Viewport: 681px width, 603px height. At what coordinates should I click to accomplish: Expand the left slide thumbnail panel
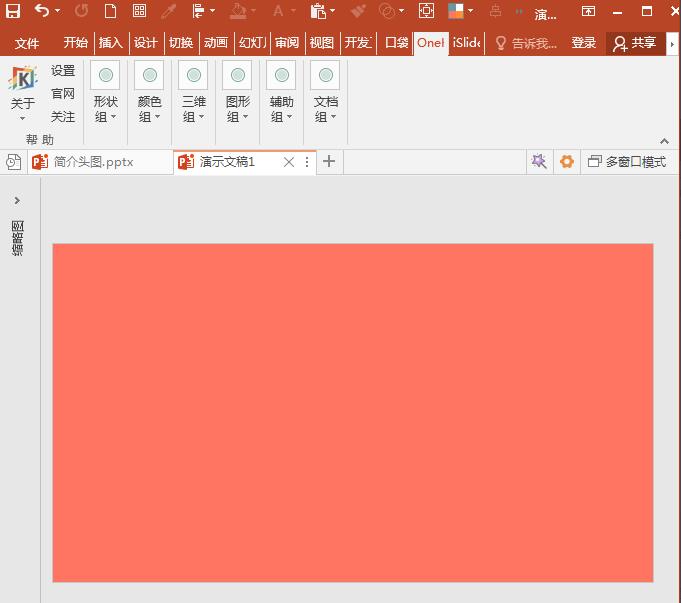tap(17, 201)
